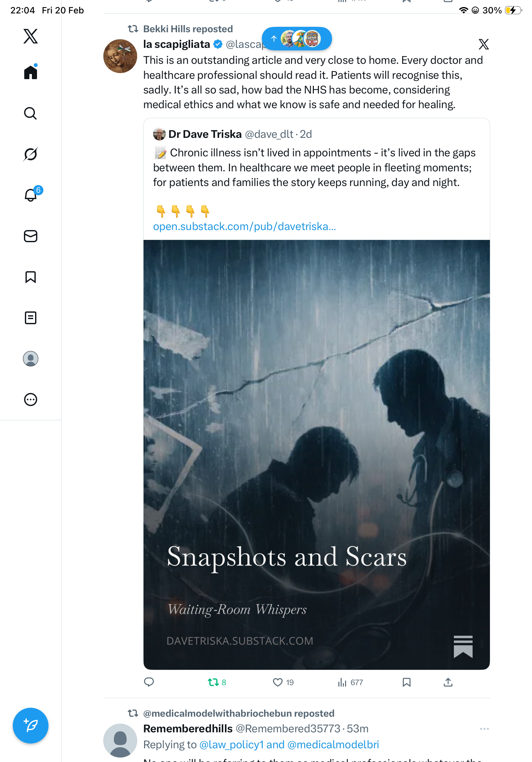The width and height of the screenshot is (532, 762).
Task: Bookmark the la scapigliata post
Action: (406, 682)
